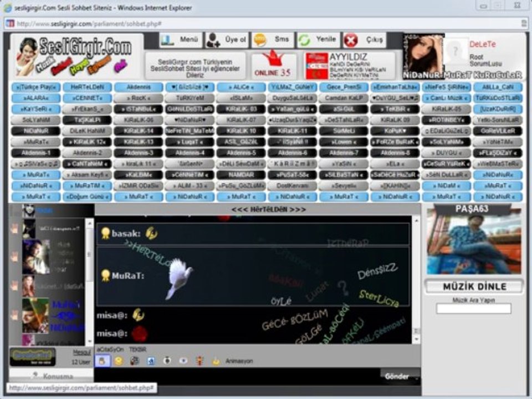Refresh using the Yenile button
The height and width of the screenshot is (399, 532).
[319, 40]
